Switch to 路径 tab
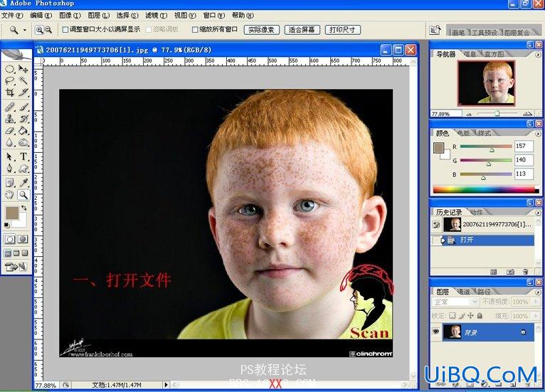This screenshot has height=392, width=545. (483, 292)
